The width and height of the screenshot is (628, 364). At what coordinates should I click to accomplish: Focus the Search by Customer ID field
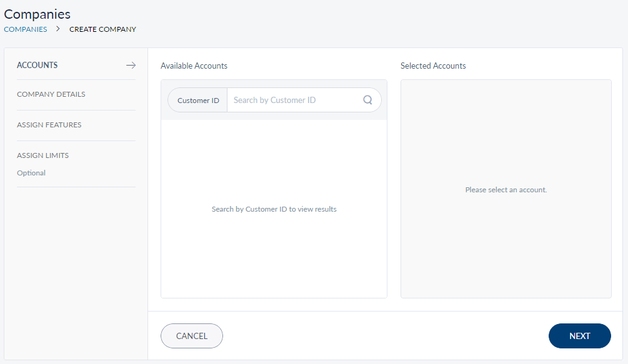coord(294,100)
